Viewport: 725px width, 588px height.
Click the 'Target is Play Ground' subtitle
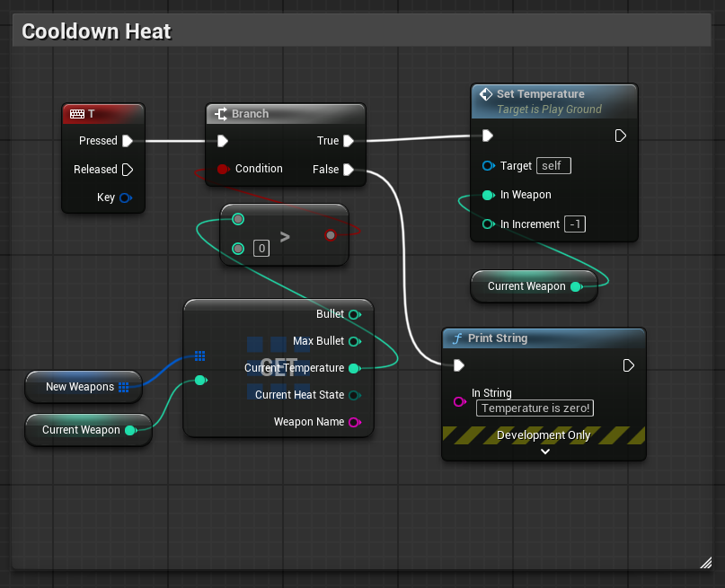click(x=549, y=110)
